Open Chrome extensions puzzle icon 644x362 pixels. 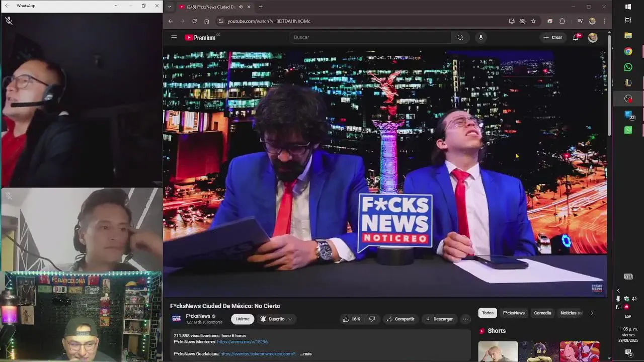[562, 21]
